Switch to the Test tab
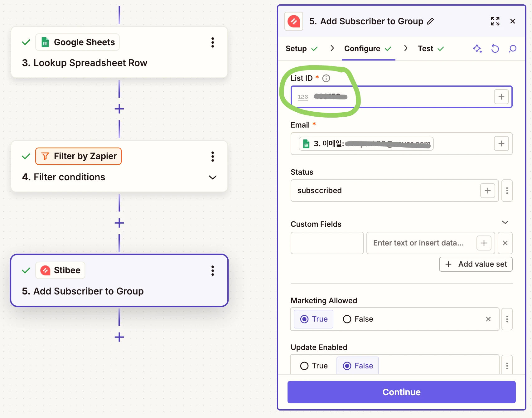Image resolution: width=532 pixels, height=418 pixels. pos(426,49)
